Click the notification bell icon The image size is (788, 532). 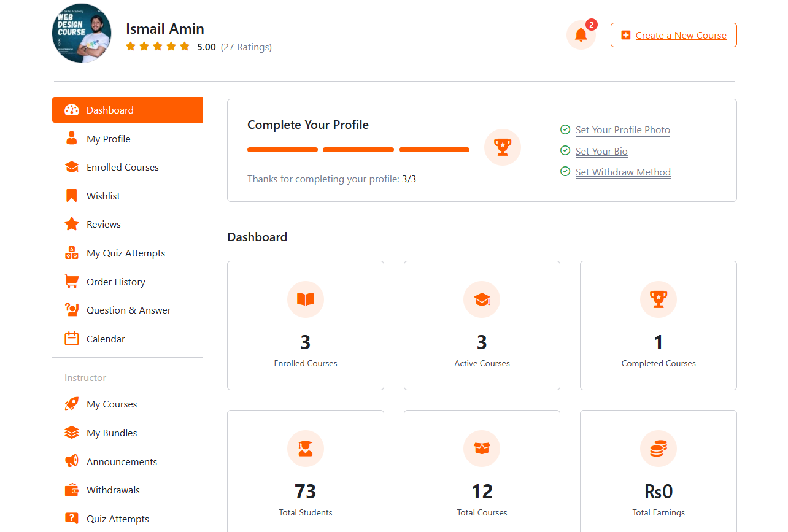(x=581, y=35)
